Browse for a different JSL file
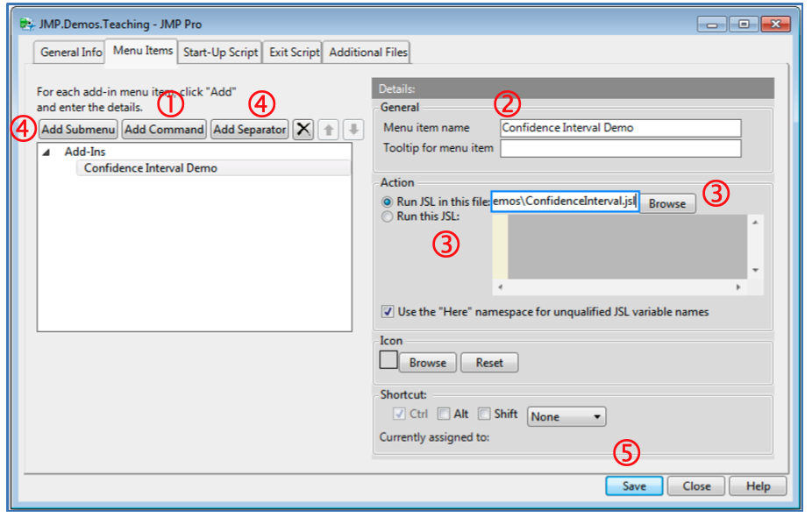812x517 pixels. click(667, 202)
